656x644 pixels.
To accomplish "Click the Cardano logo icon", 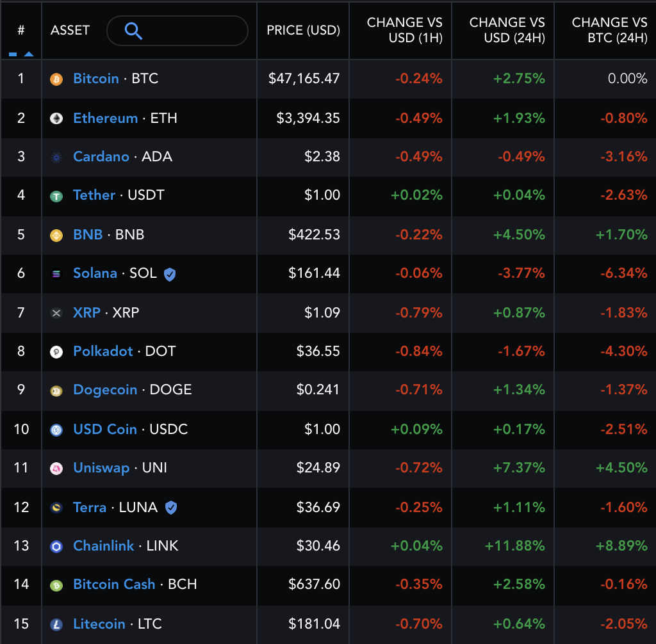I will 56,157.
